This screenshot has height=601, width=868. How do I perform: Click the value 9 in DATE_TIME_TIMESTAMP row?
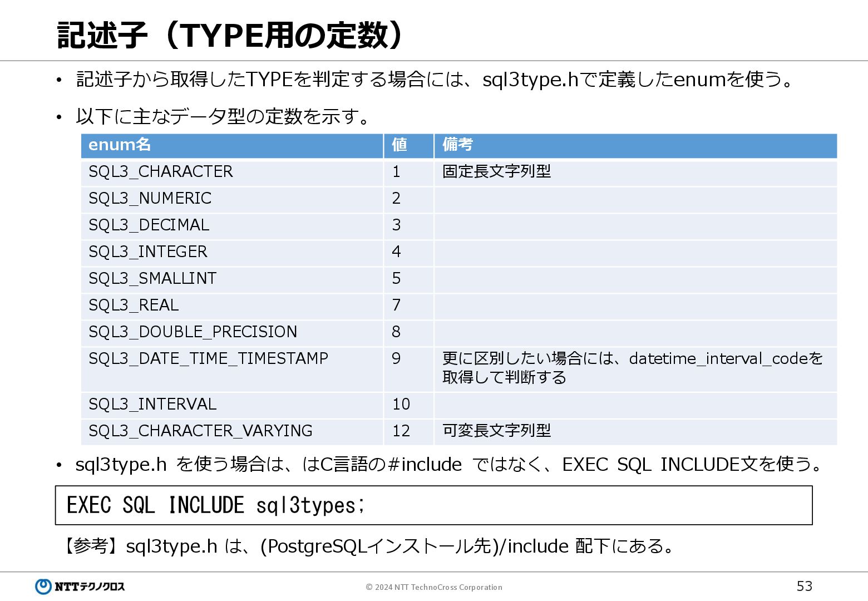[408, 369]
